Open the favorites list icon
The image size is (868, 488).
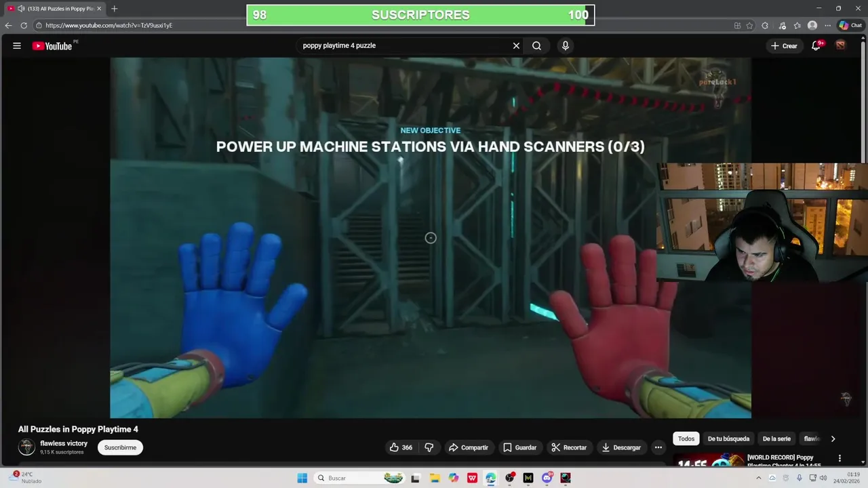(797, 26)
